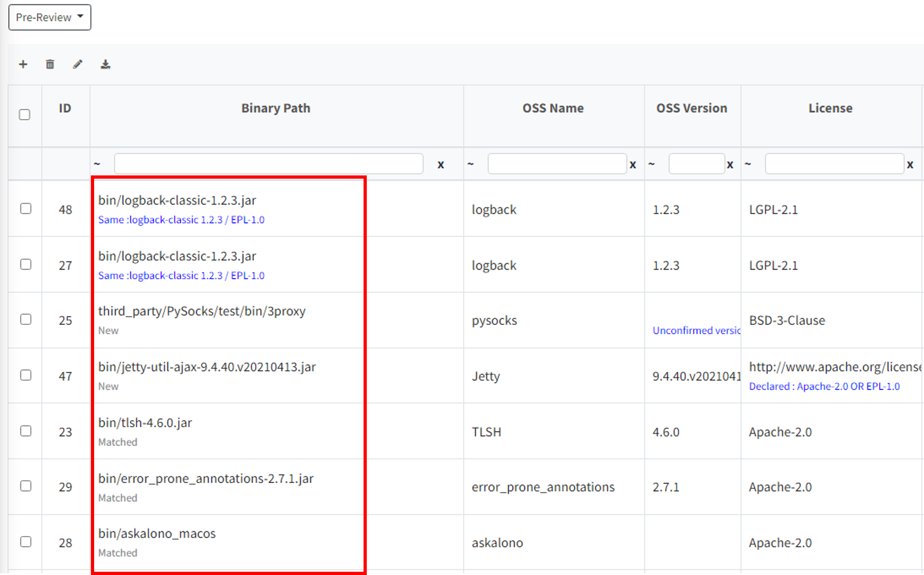The width and height of the screenshot is (924, 575).
Task: Check the row with ID 23
Action: pos(25,431)
